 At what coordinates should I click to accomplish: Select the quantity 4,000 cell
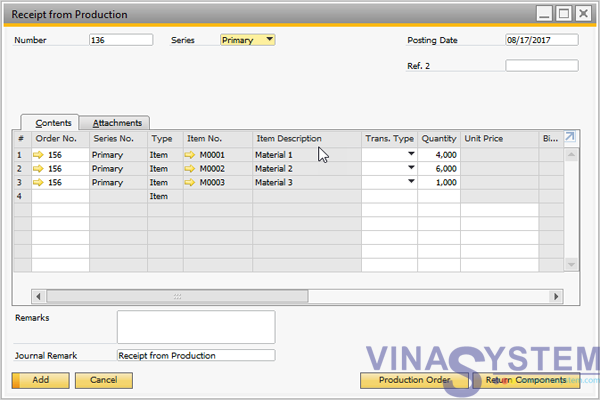coord(439,155)
